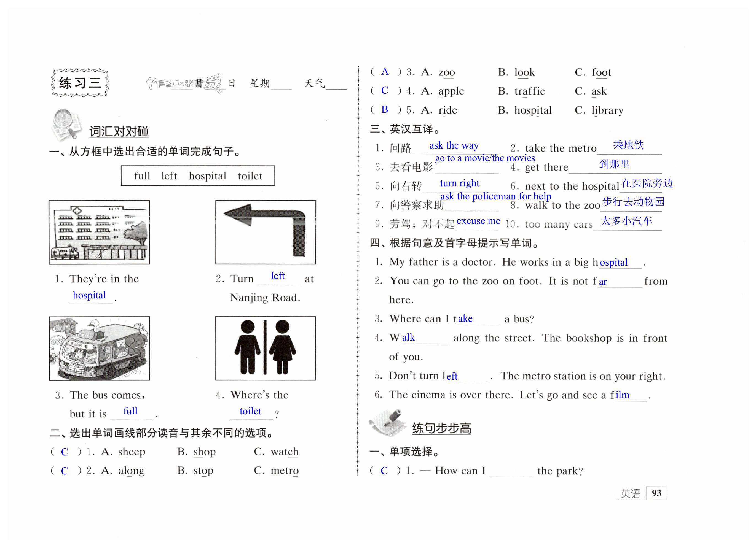Click the hospital building picture
Screen dimensions: 756x548
point(99,232)
